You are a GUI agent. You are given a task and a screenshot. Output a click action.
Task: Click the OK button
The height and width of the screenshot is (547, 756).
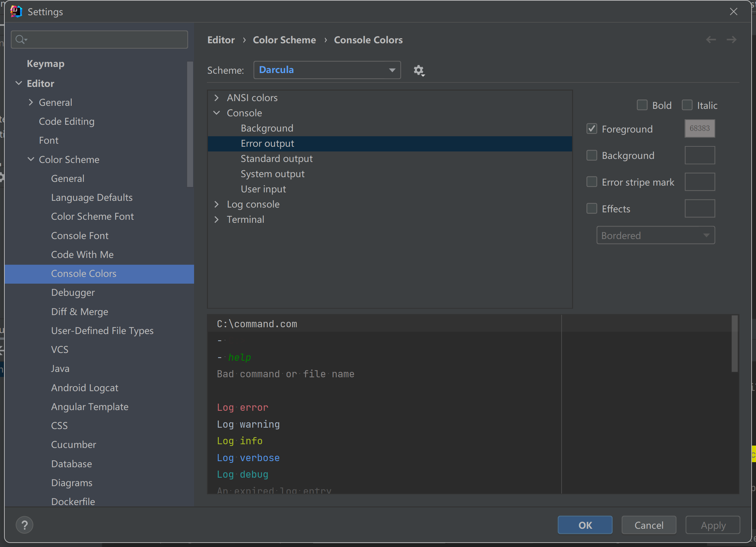tap(585, 525)
